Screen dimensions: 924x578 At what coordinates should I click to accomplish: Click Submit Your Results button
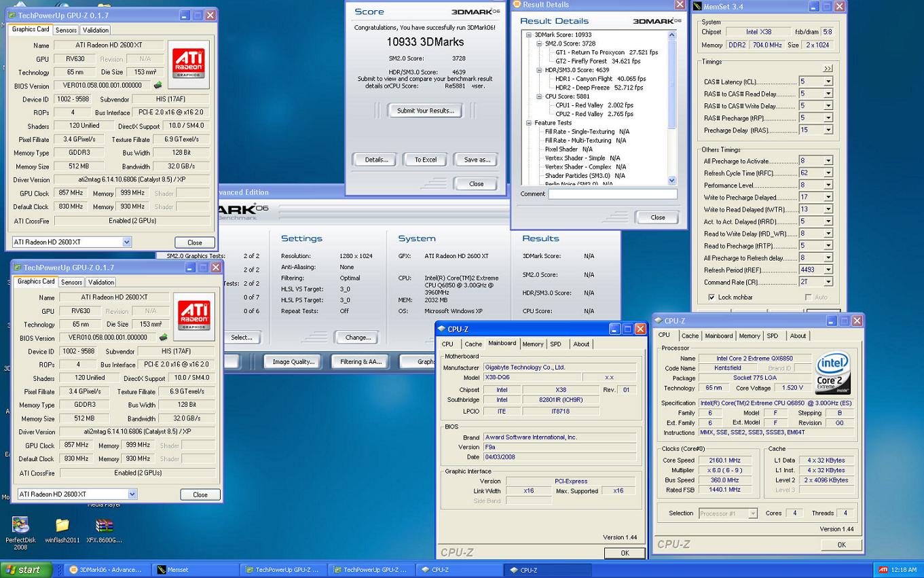click(x=426, y=110)
